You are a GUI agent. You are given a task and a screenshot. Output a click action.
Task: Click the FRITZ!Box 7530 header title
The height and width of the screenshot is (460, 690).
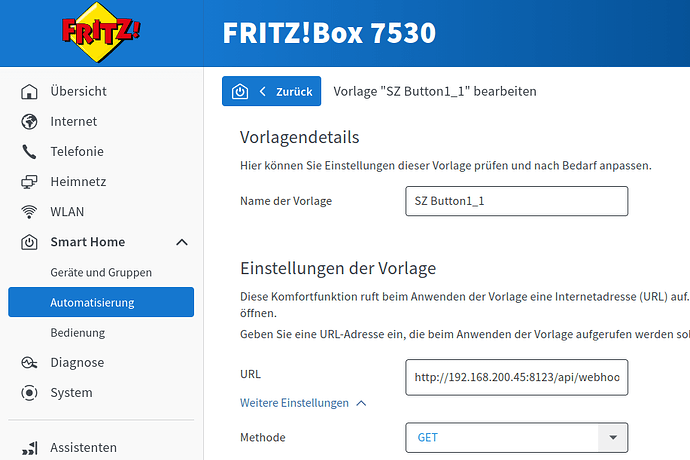coord(329,33)
